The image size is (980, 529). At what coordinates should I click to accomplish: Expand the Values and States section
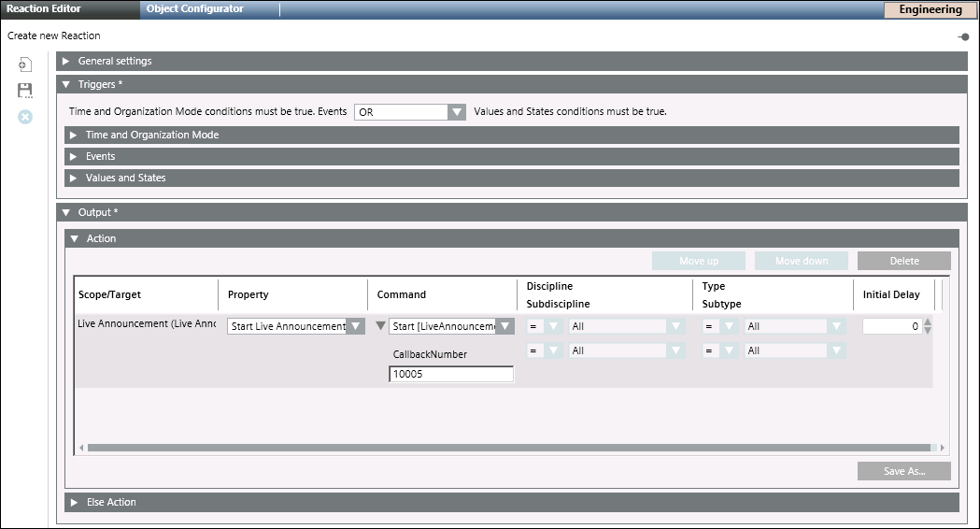point(74,178)
